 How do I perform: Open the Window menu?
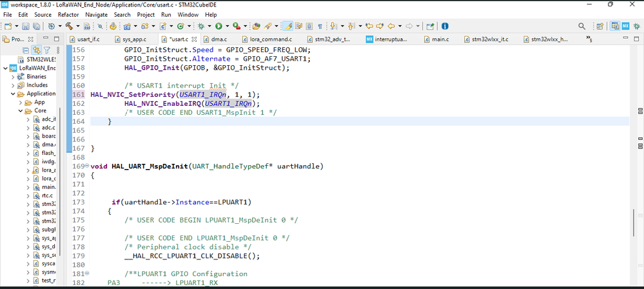pyautogui.click(x=188, y=14)
